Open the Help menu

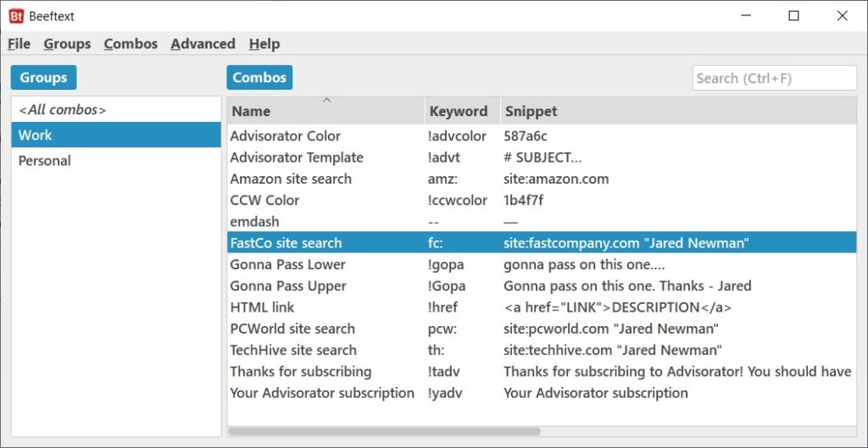264,44
